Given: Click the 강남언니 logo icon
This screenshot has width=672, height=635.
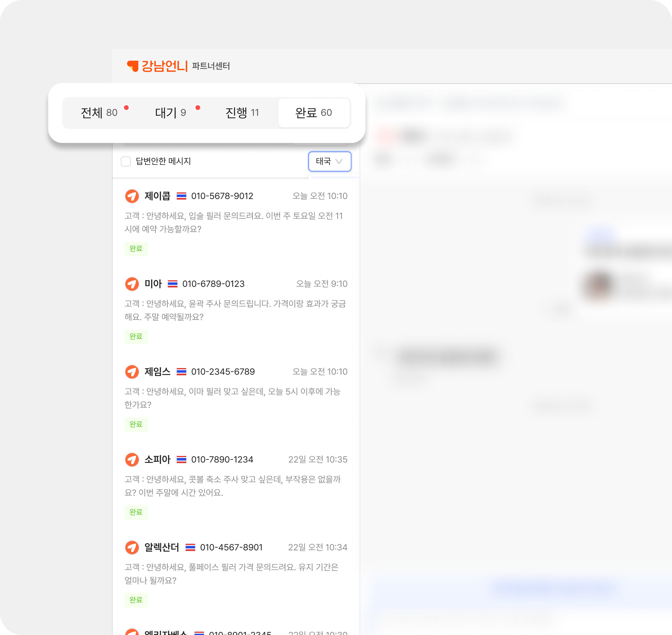Looking at the screenshot, I should [133, 66].
